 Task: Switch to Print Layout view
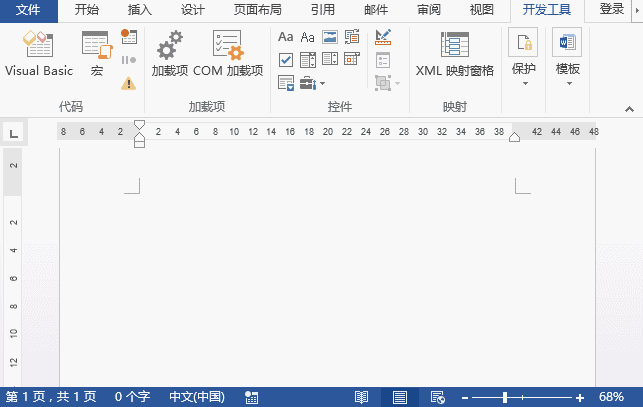[400, 397]
